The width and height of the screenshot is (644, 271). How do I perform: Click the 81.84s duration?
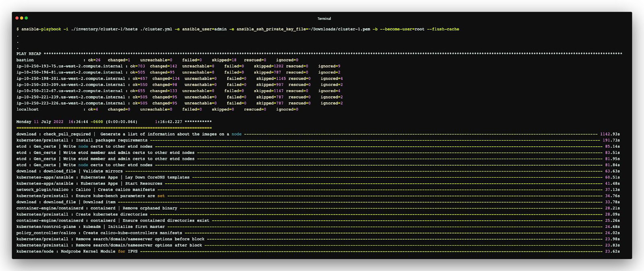click(612, 165)
